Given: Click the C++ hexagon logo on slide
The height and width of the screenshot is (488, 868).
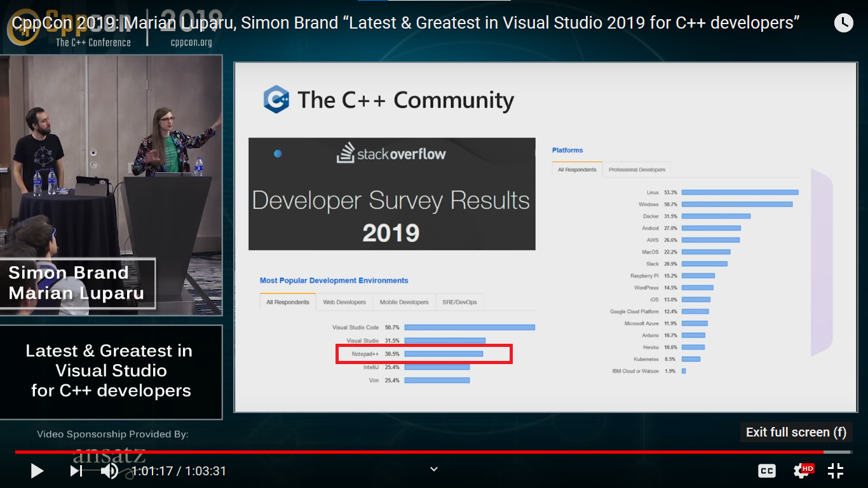Looking at the screenshot, I should point(276,100).
